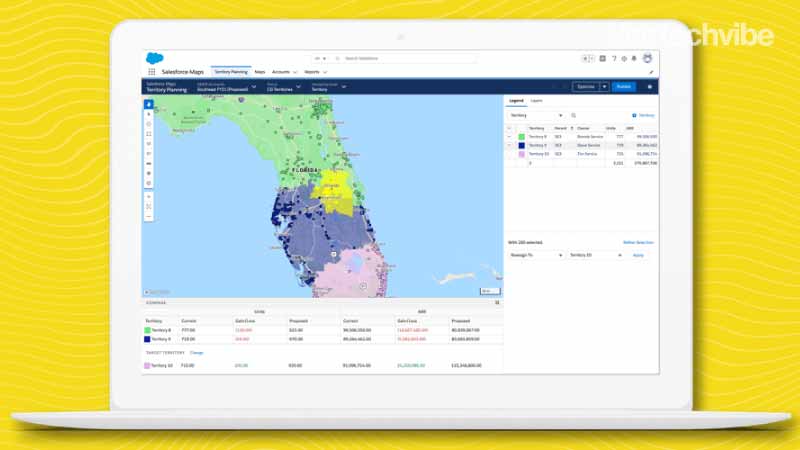Image resolution: width=800 pixels, height=450 pixels.
Task: Choose the arrow pointer tool on the map toolbar
Action: (148, 114)
